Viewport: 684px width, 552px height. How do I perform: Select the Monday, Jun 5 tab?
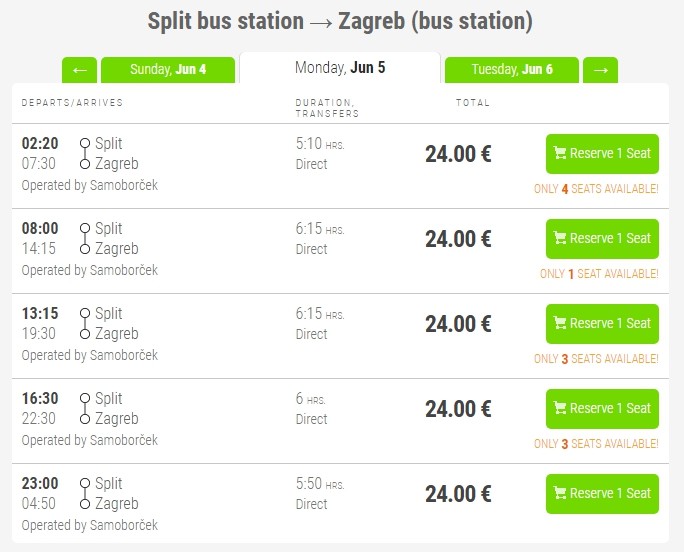coord(340,68)
